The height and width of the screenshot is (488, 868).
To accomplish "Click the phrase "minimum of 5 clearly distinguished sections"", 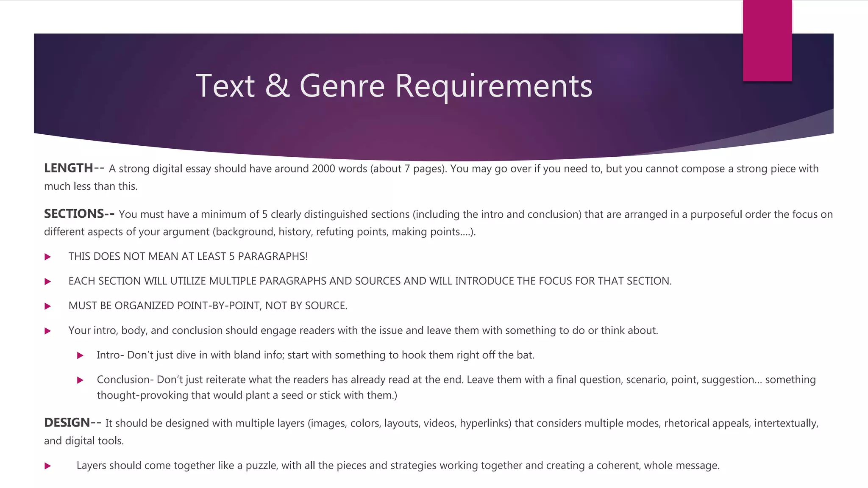I will coord(305,214).
